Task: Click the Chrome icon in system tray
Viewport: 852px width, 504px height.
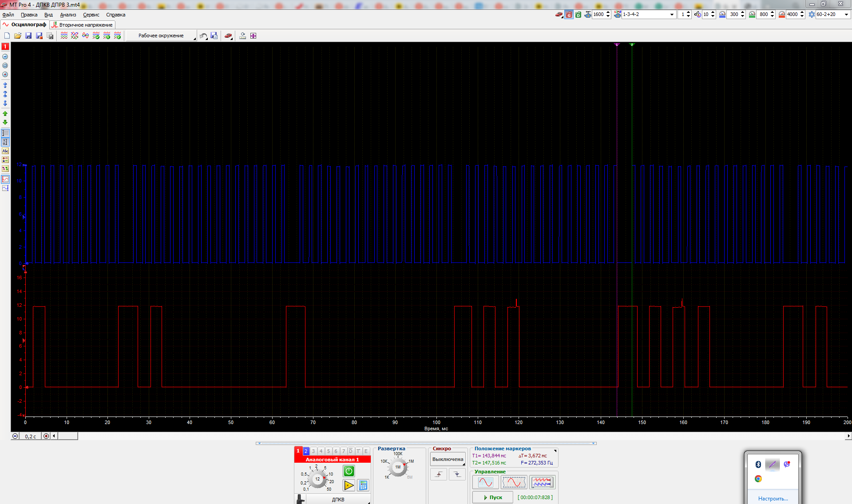Action: 758,479
